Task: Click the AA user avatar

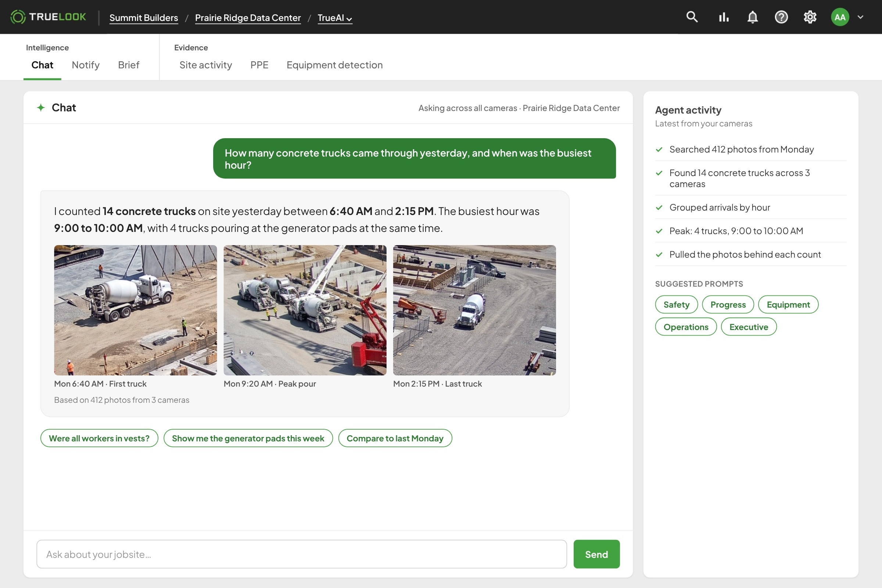Action: pos(840,17)
